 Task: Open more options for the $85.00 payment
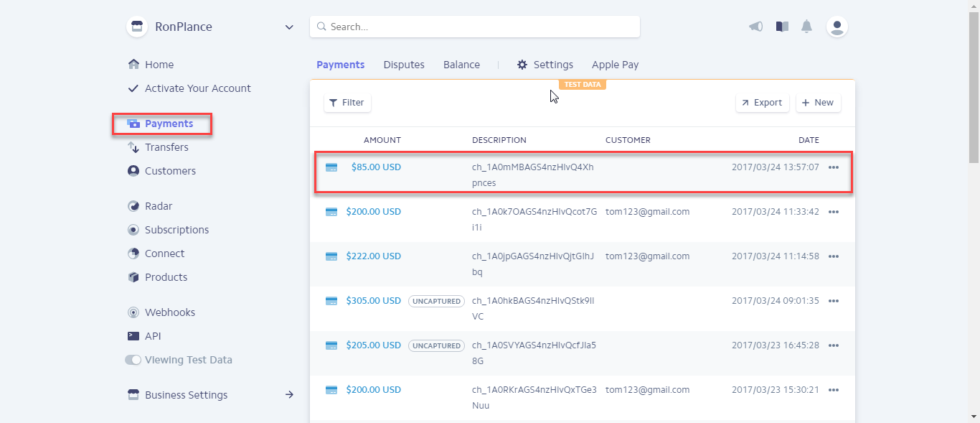(833, 167)
